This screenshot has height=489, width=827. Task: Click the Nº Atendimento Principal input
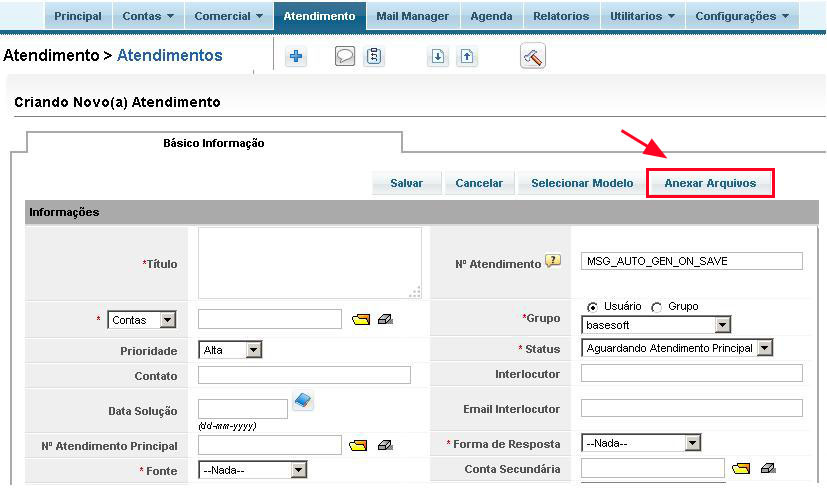coord(270,445)
